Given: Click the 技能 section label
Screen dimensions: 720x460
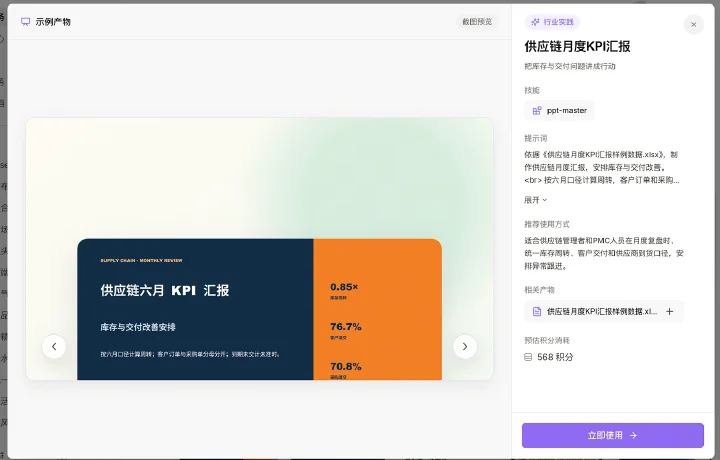Looking at the screenshot, I should pos(532,90).
